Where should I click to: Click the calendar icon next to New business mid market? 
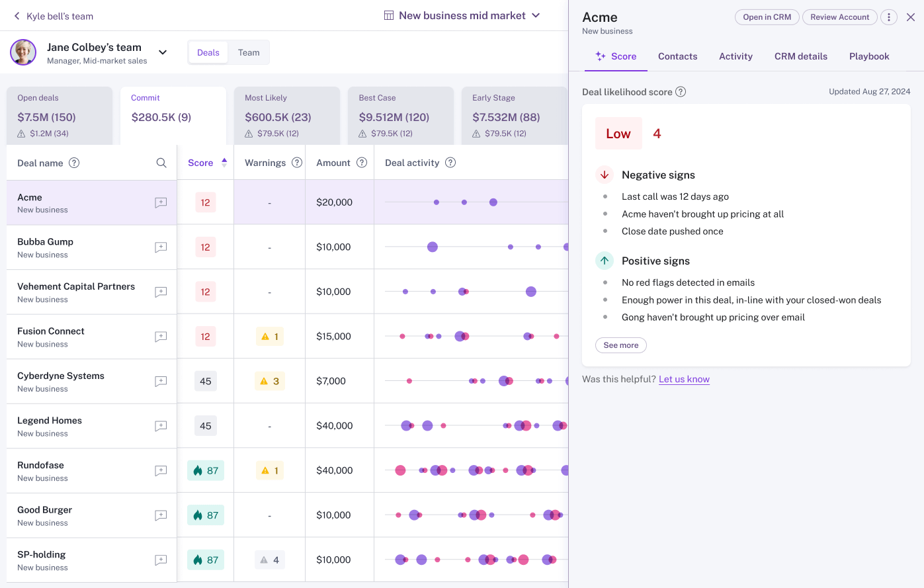click(388, 15)
